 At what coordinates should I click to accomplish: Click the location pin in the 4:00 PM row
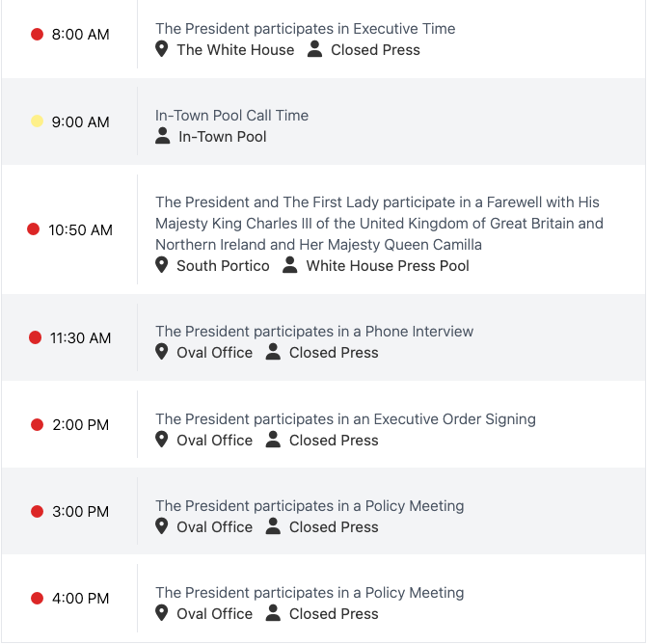pyautogui.click(x=162, y=613)
